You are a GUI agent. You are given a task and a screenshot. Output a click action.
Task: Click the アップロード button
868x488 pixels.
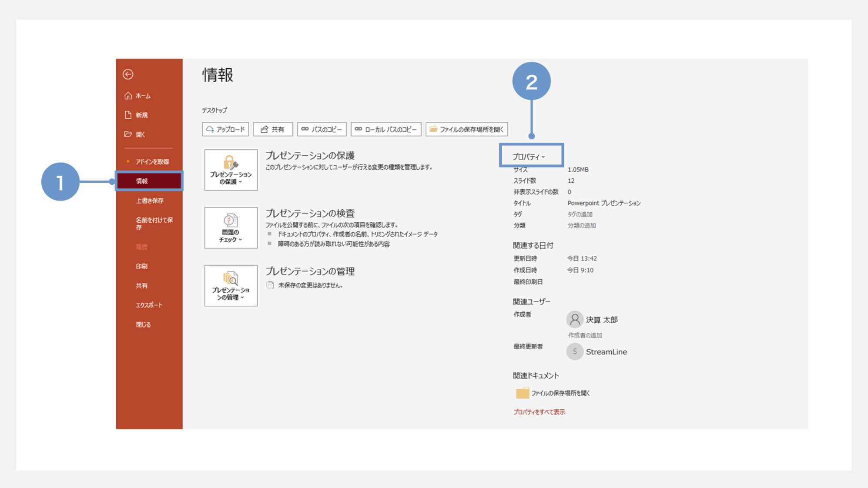point(225,129)
